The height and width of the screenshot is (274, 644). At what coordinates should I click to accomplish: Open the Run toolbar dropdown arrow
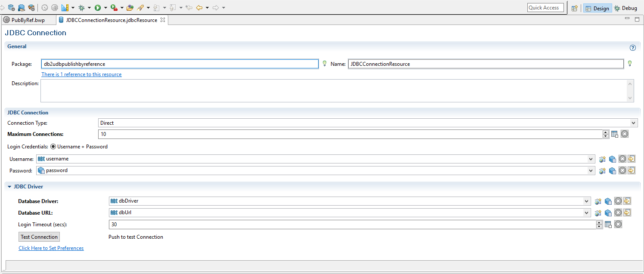click(x=105, y=8)
